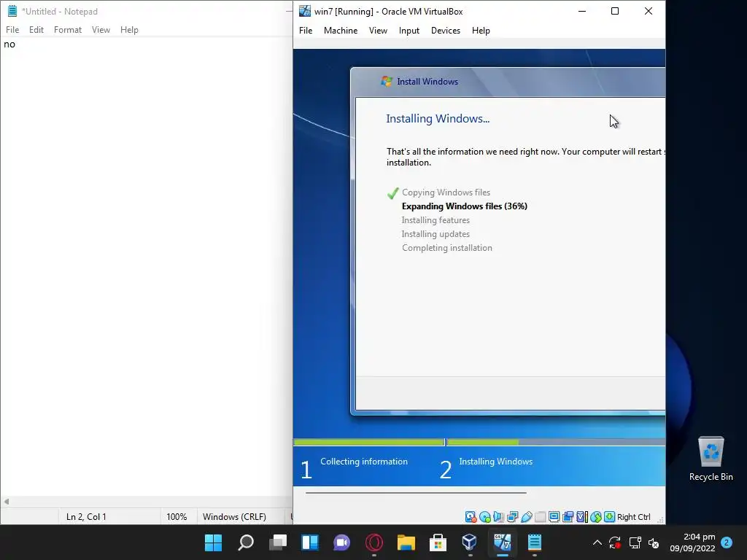Open Notepad's View menu
Screen dimensions: 747x560
click(x=101, y=29)
